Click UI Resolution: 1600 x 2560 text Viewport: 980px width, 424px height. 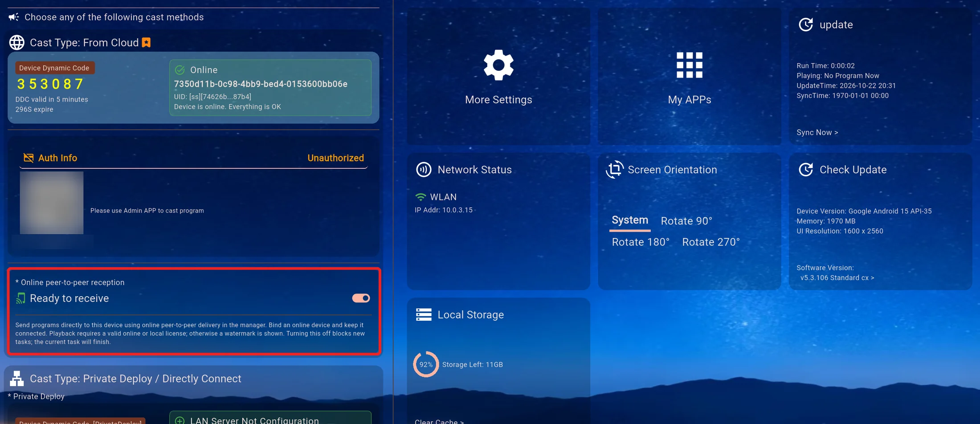840,231
